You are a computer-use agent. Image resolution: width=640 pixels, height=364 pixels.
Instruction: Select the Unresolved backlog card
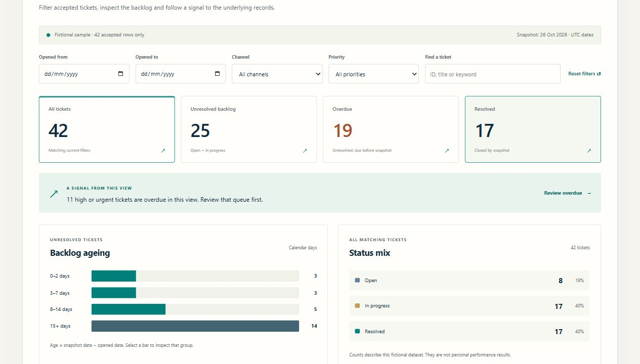click(x=249, y=129)
